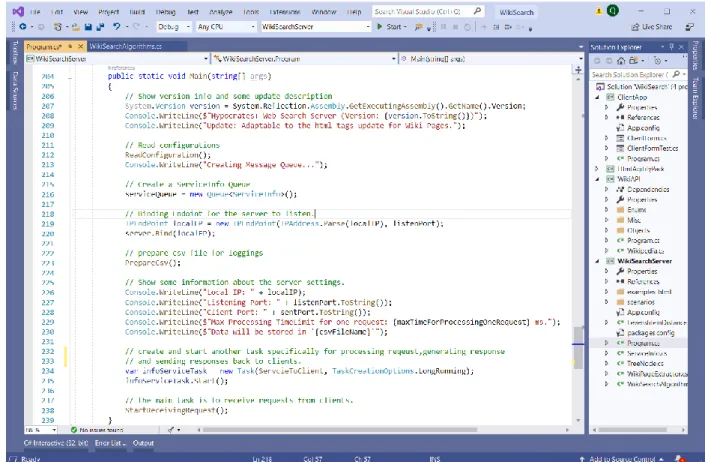The image size is (705, 462).
Task: Click the feedback icon below window controls
Action: [689, 27]
